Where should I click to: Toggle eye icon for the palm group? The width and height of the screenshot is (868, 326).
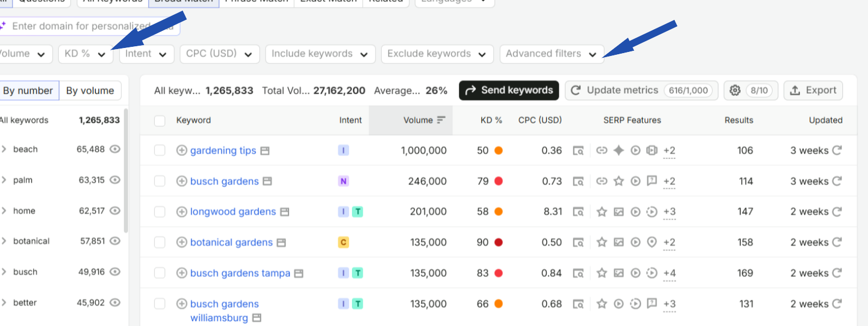[115, 180]
